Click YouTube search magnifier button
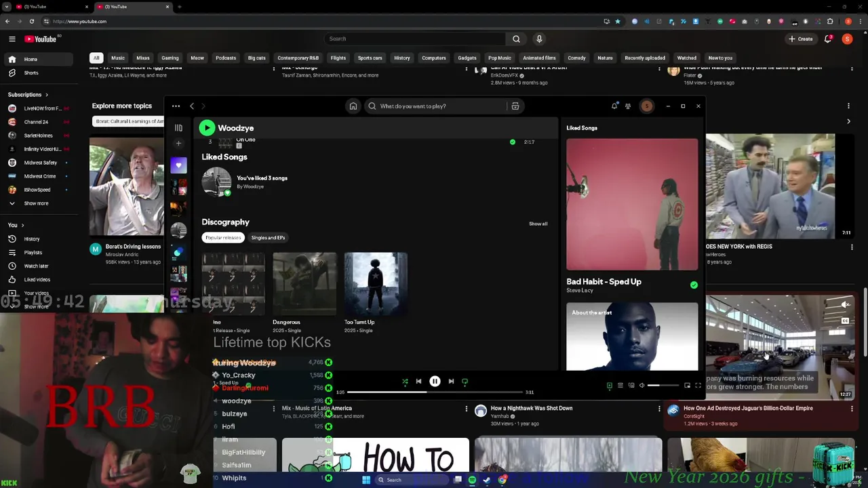868x488 pixels. coord(516,39)
